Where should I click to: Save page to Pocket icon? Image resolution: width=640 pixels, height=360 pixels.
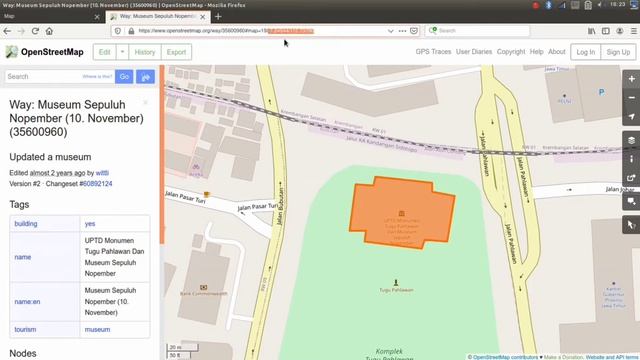pyautogui.click(x=414, y=31)
